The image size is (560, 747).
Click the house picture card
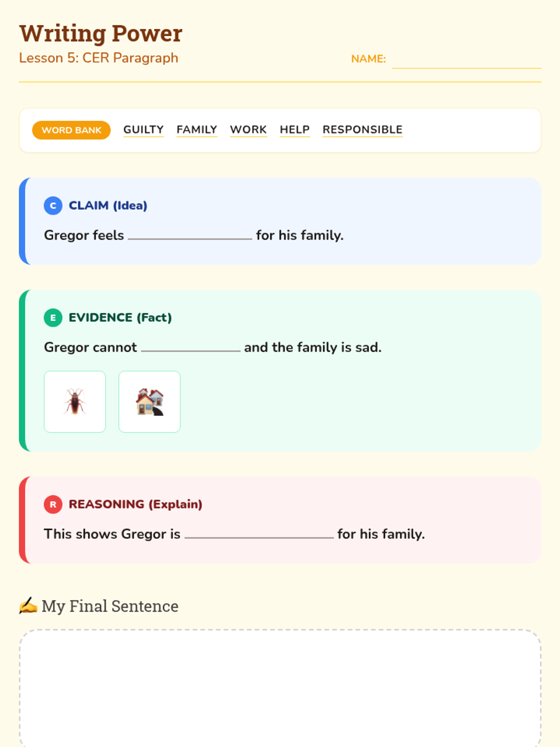point(149,402)
